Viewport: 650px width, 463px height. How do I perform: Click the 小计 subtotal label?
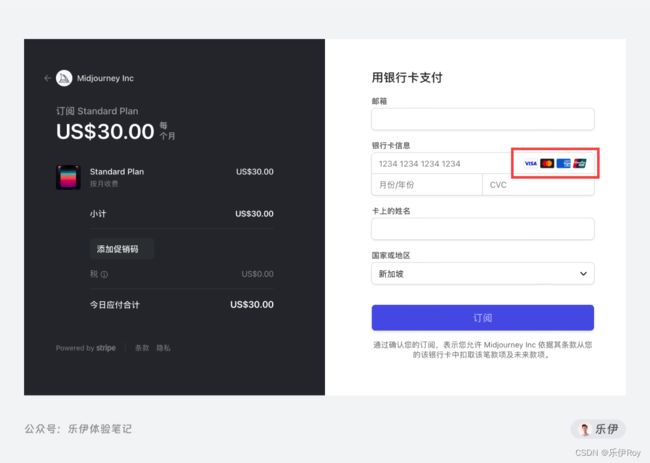point(98,214)
